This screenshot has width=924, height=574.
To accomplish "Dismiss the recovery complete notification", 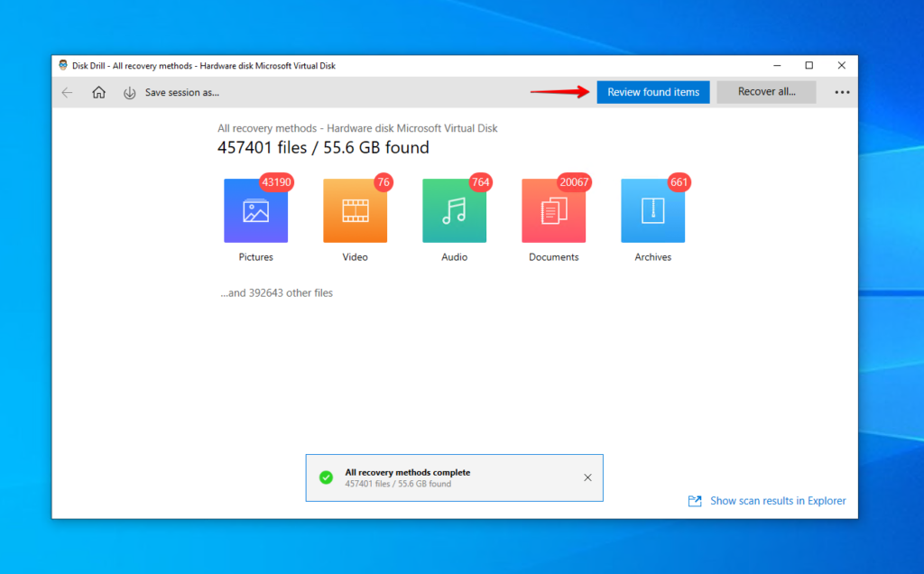I will coord(587,477).
